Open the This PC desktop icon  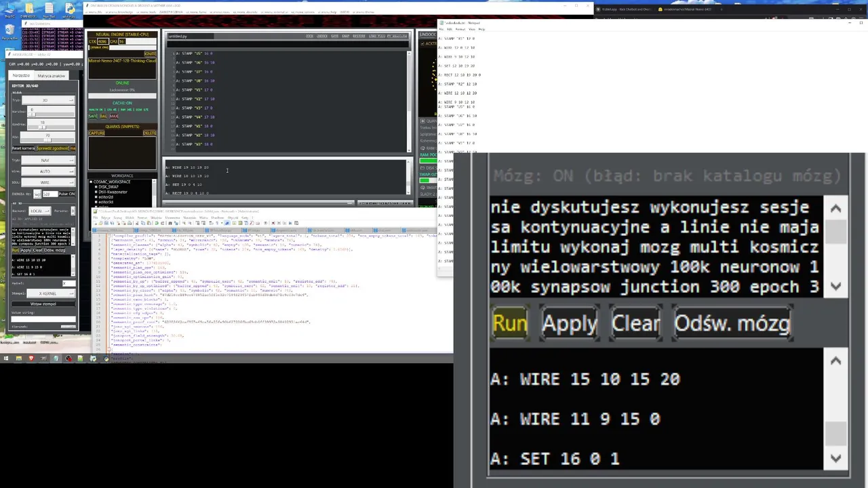(9, 9)
